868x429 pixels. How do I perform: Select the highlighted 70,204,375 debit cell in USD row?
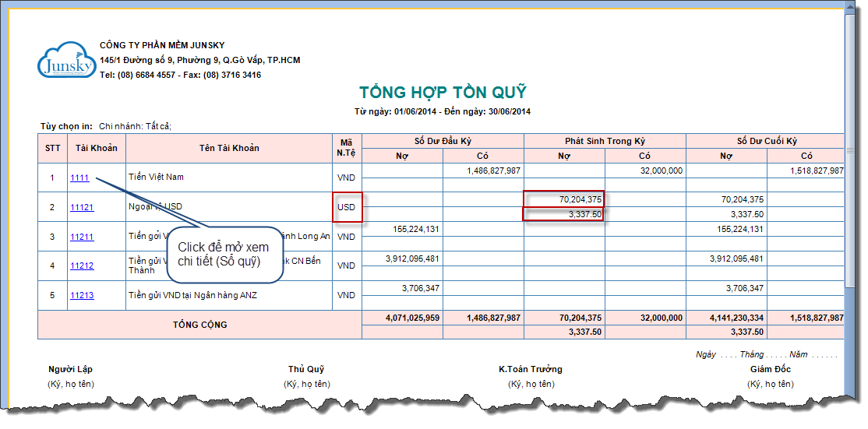(x=563, y=200)
